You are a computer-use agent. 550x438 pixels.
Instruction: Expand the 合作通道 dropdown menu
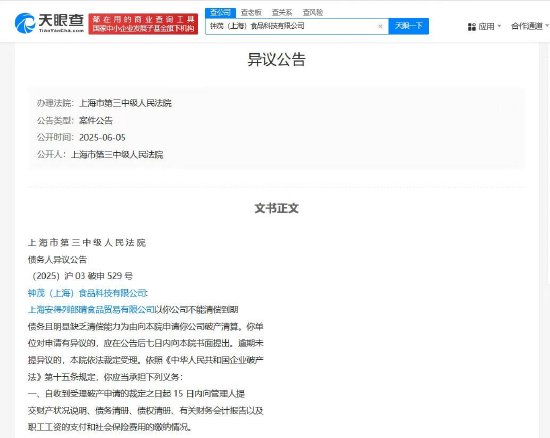(x=530, y=26)
